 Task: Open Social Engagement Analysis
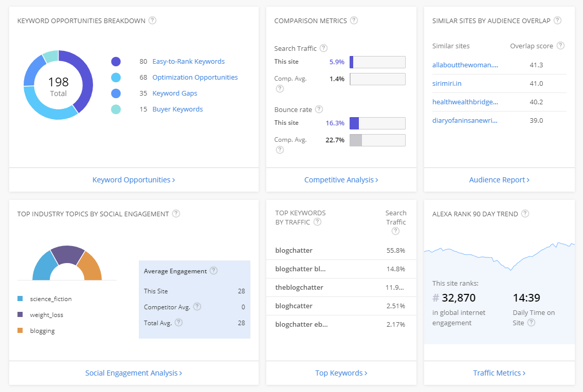(x=134, y=373)
